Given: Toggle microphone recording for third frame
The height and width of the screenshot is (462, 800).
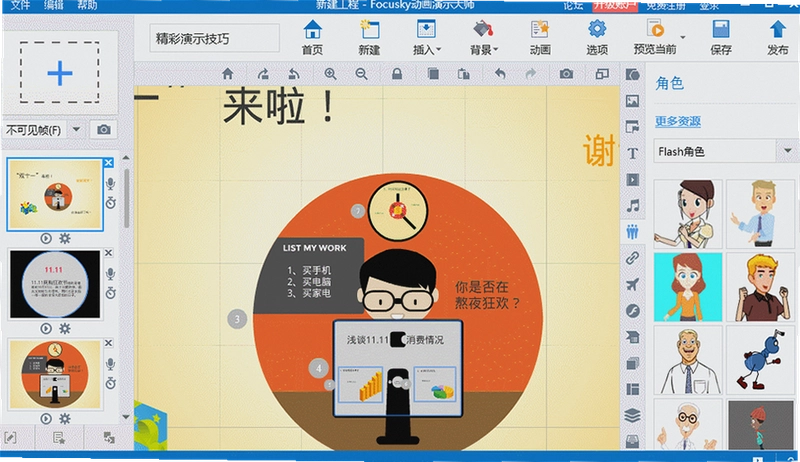Looking at the screenshot, I should [x=110, y=364].
